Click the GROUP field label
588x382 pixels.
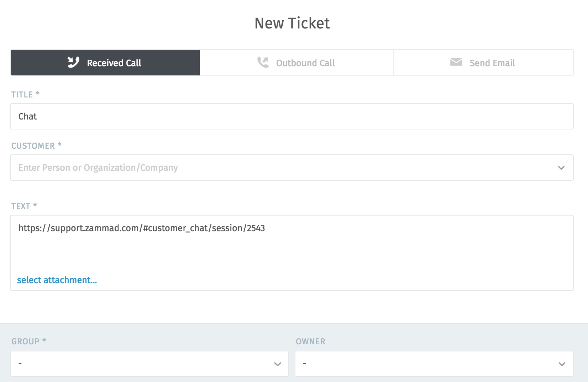(x=28, y=341)
